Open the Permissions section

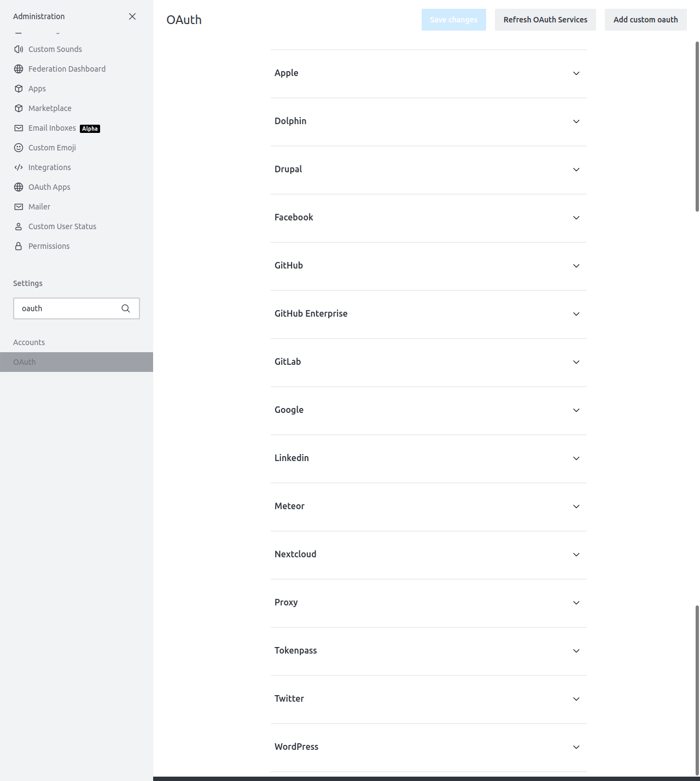point(49,246)
